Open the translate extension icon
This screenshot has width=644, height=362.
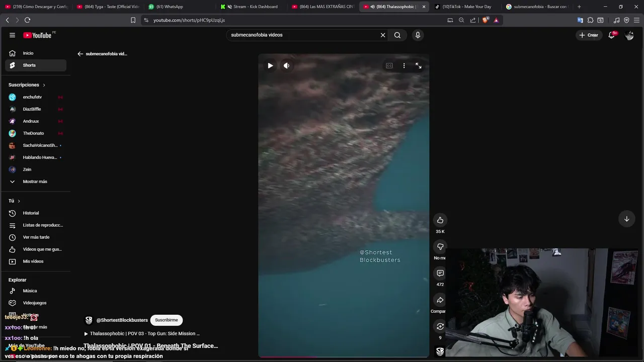point(580,20)
